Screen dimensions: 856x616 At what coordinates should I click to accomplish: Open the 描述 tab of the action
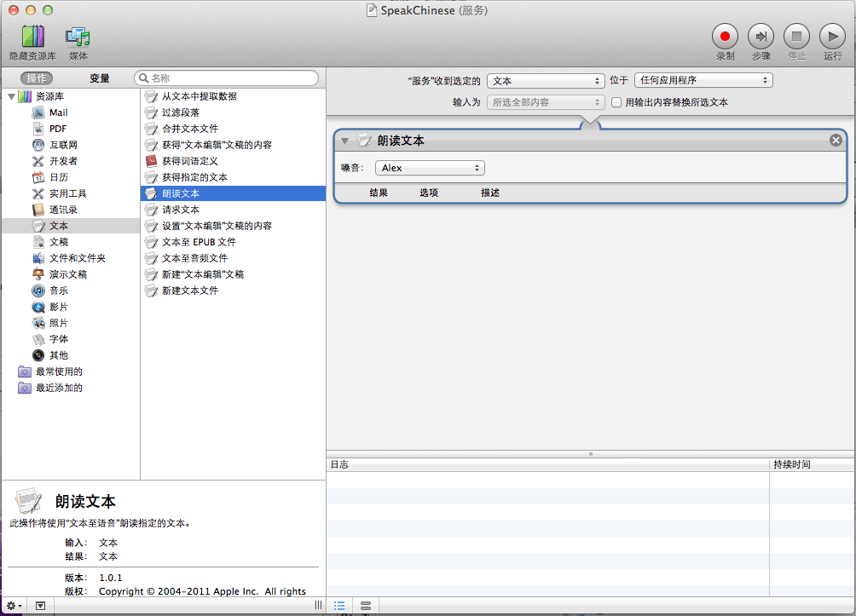pyautogui.click(x=489, y=193)
